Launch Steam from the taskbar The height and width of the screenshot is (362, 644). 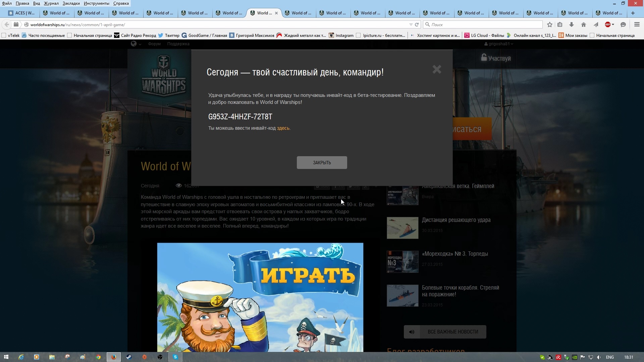[129, 357]
